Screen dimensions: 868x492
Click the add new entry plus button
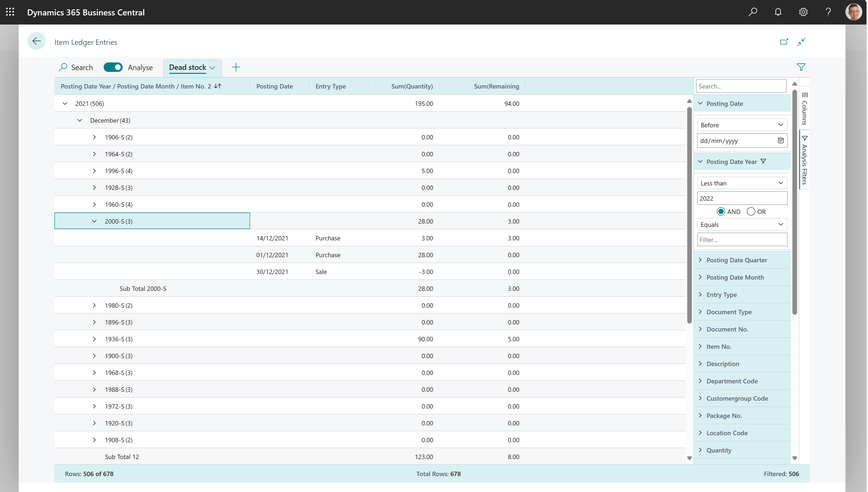click(236, 67)
